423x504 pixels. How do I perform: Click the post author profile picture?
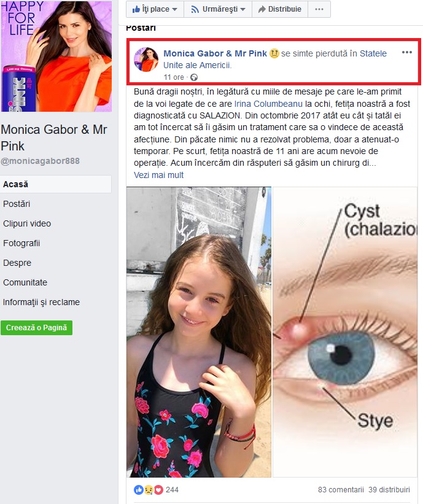point(146,60)
